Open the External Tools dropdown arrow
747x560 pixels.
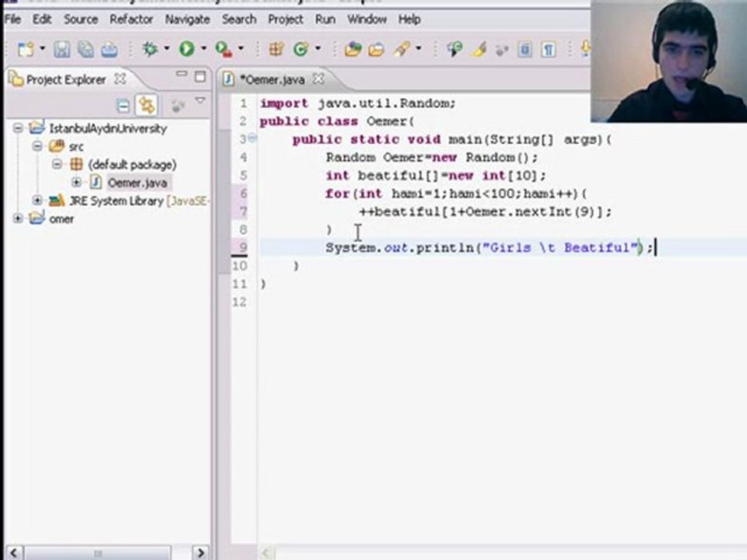tap(240, 48)
